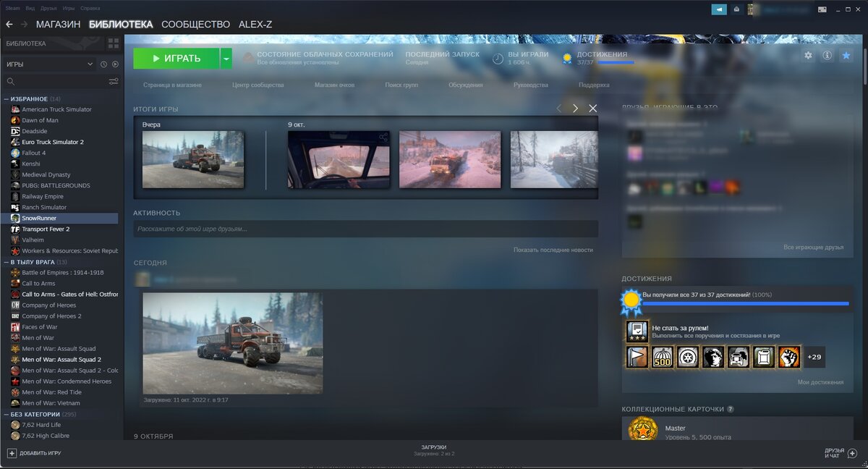The height and width of the screenshot is (469, 868).
Task: Toggle the favorite star icon
Action: pos(846,56)
